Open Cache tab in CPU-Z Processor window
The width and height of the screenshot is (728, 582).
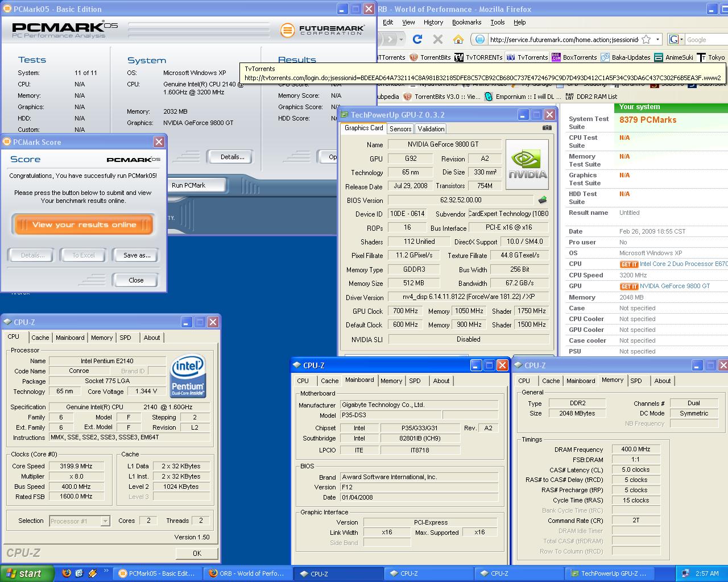[40, 338]
